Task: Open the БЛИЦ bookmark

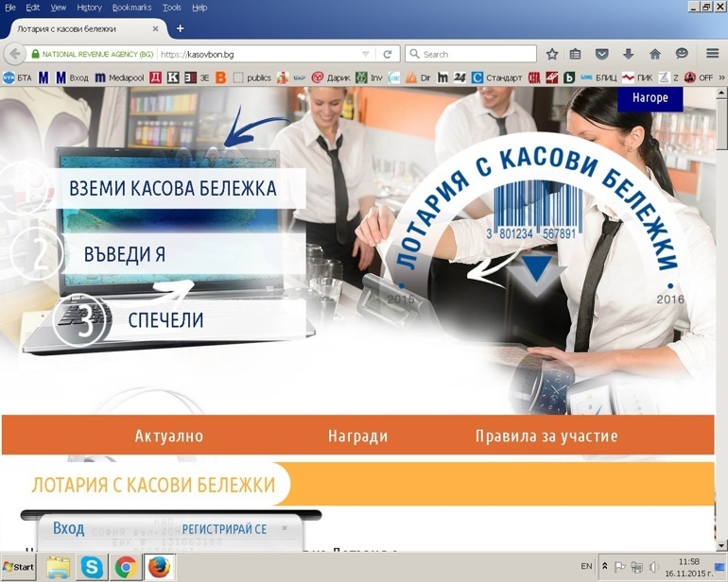Action: click(x=598, y=78)
